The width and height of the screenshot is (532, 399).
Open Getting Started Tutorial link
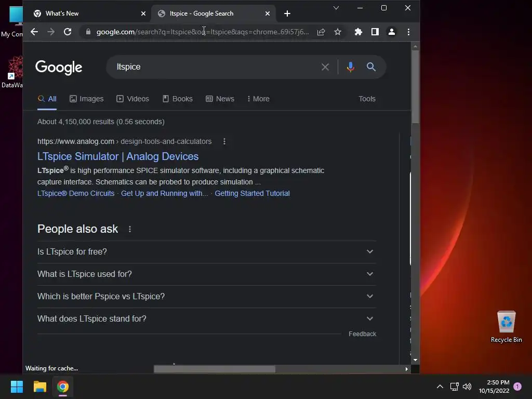click(x=252, y=193)
